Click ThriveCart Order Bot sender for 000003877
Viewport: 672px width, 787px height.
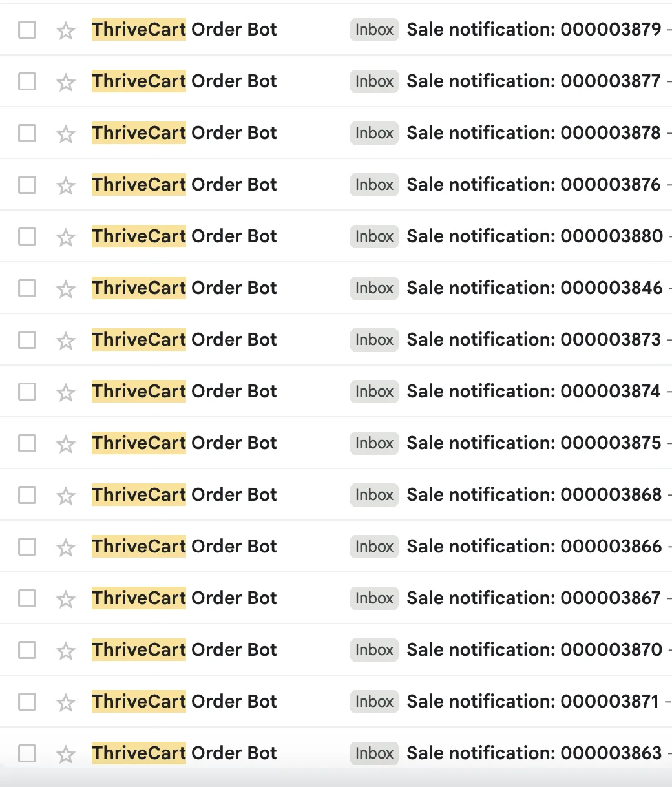pos(184,81)
